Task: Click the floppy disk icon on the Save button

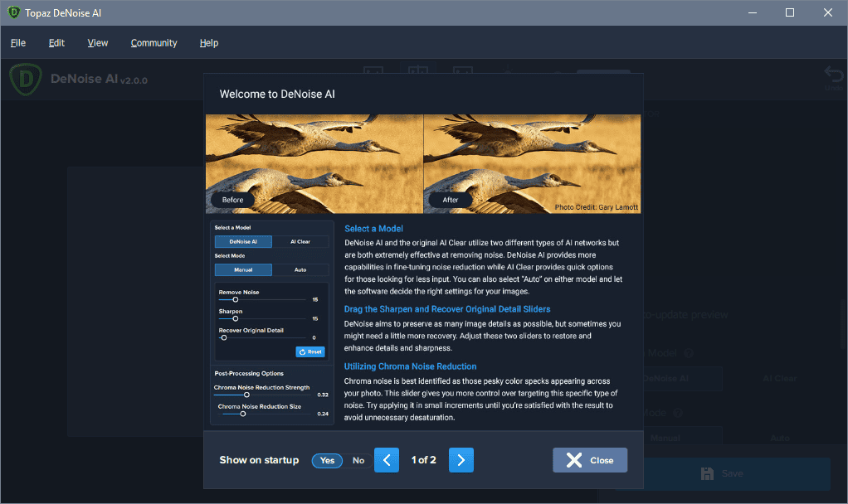Action: coord(707,474)
